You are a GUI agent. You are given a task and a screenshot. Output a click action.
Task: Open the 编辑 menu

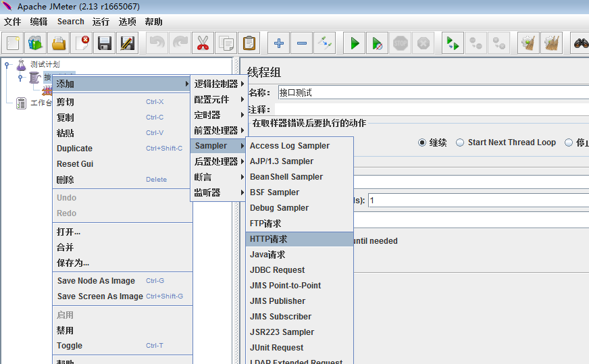(39, 22)
